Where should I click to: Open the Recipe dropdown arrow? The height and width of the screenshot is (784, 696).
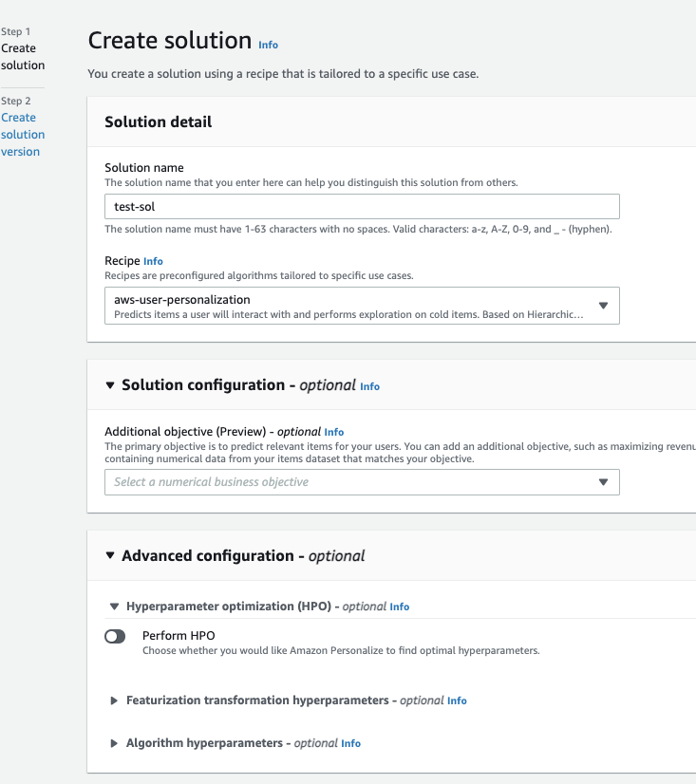point(603,306)
